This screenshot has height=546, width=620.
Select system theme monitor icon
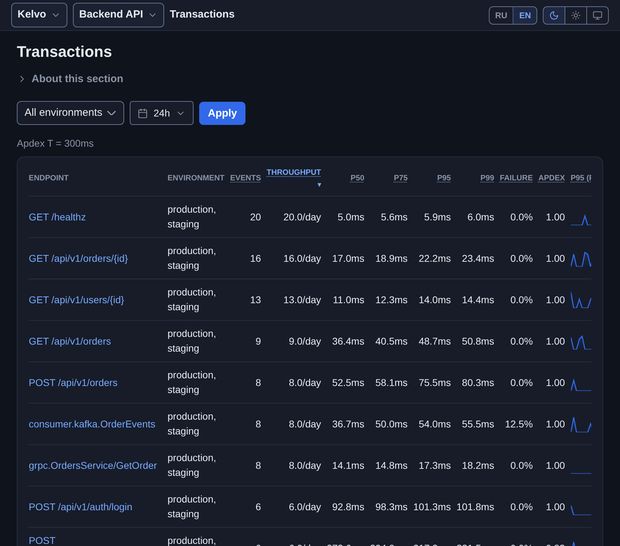(597, 15)
